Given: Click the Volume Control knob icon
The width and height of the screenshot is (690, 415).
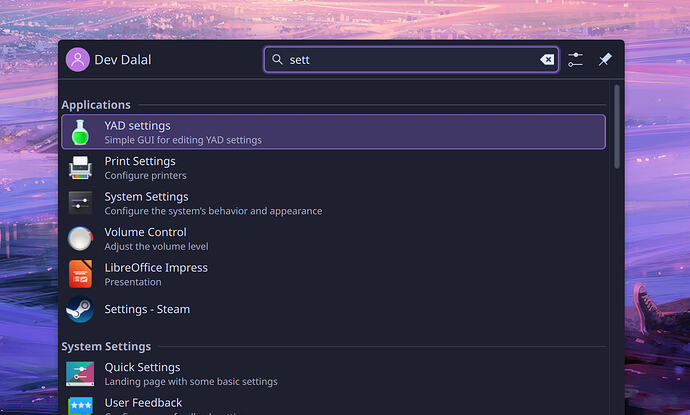Looking at the screenshot, I should (80, 238).
